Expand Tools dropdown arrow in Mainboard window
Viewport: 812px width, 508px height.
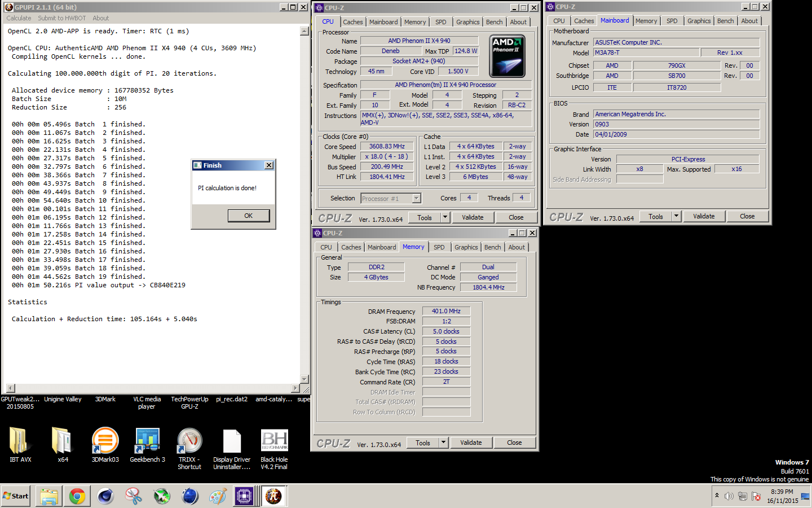coord(676,216)
